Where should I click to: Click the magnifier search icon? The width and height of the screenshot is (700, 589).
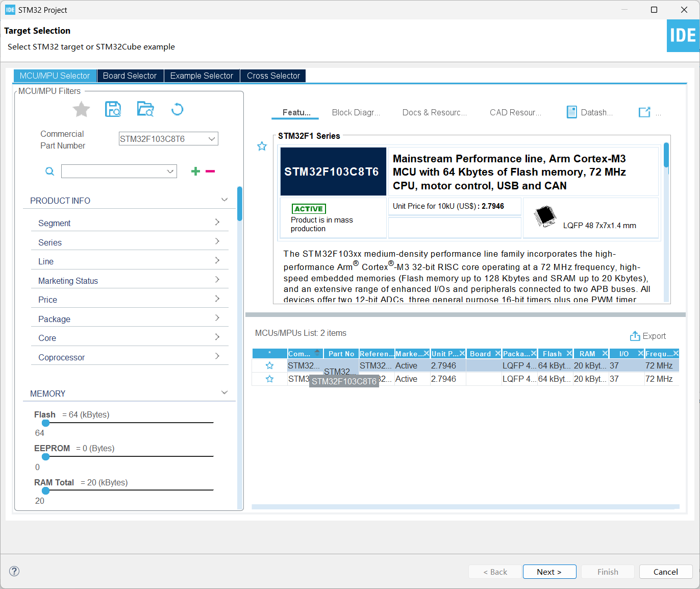tap(49, 171)
